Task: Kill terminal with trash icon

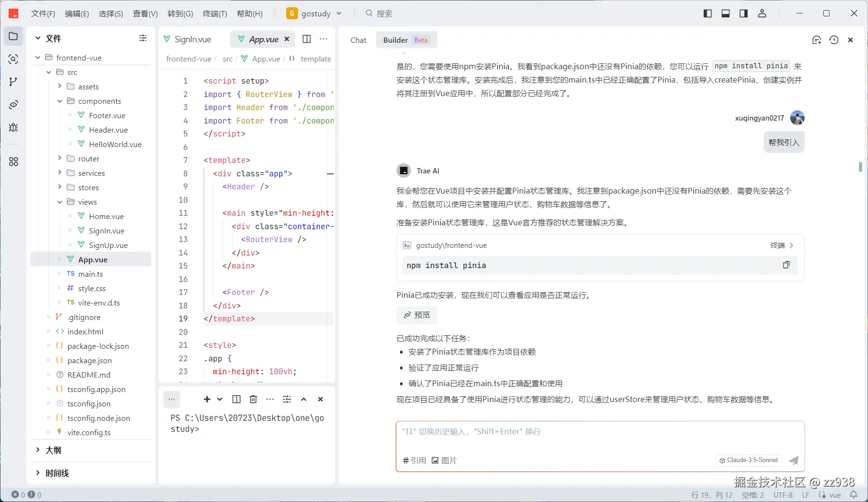Action: (253, 399)
